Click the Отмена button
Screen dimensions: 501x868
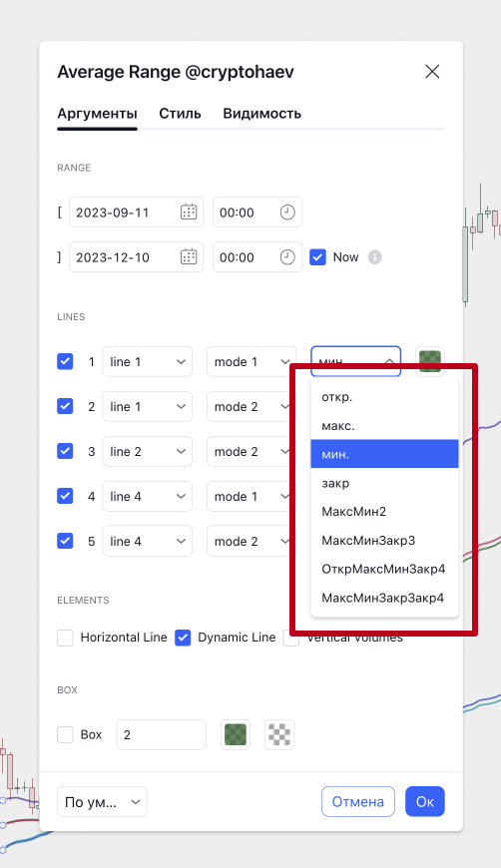(358, 801)
